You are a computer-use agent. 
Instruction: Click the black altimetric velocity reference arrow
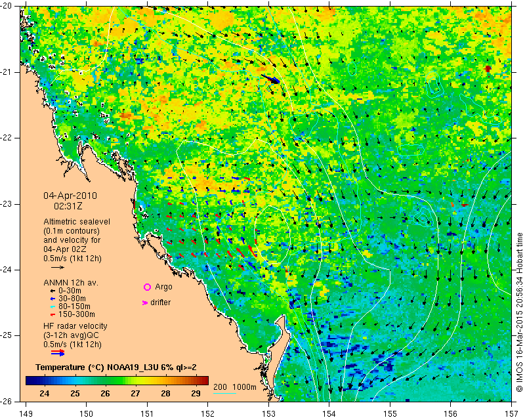point(58,267)
